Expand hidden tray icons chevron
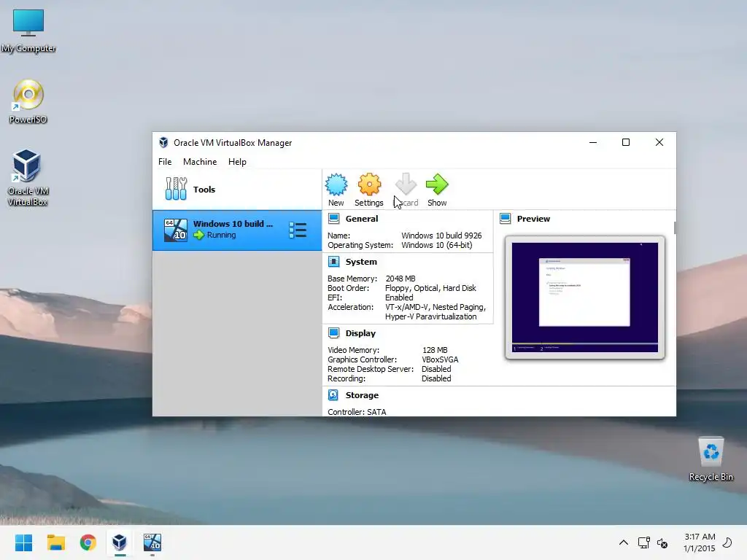This screenshot has height=560, width=747. (624, 542)
